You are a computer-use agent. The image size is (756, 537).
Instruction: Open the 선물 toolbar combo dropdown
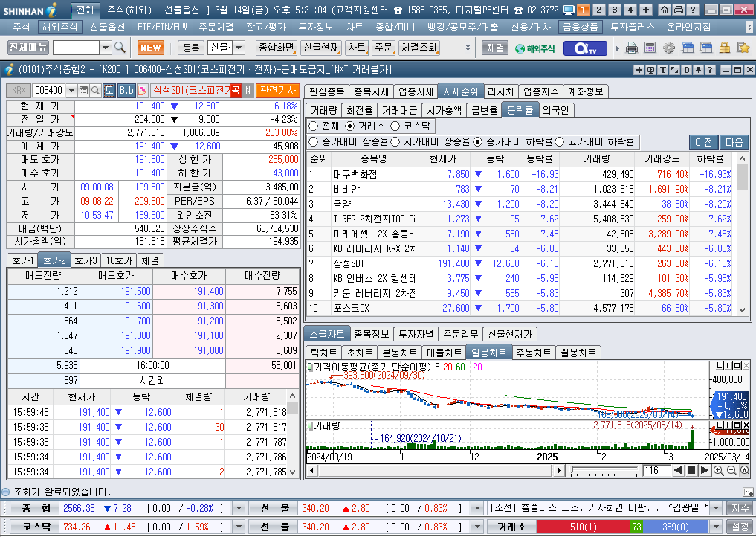[239, 48]
